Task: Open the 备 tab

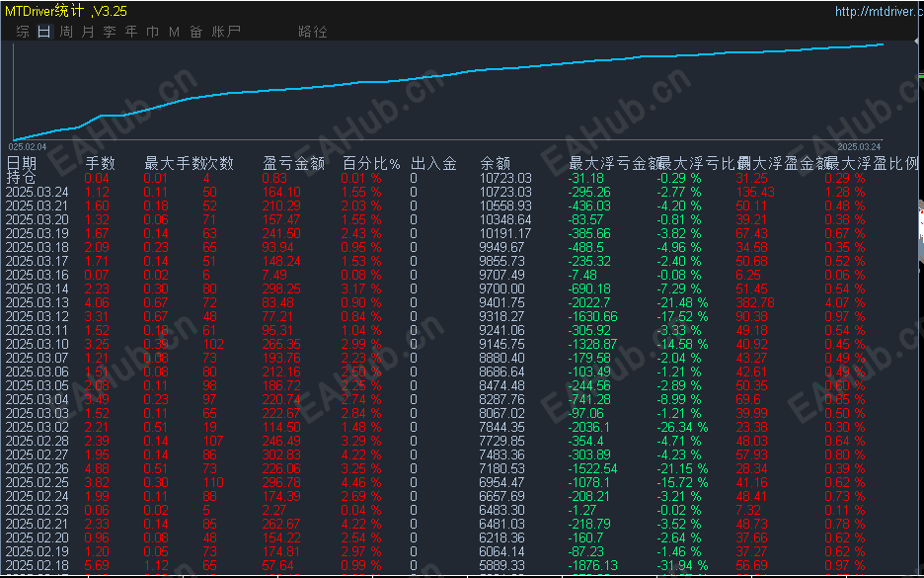Action: [196, 32]
